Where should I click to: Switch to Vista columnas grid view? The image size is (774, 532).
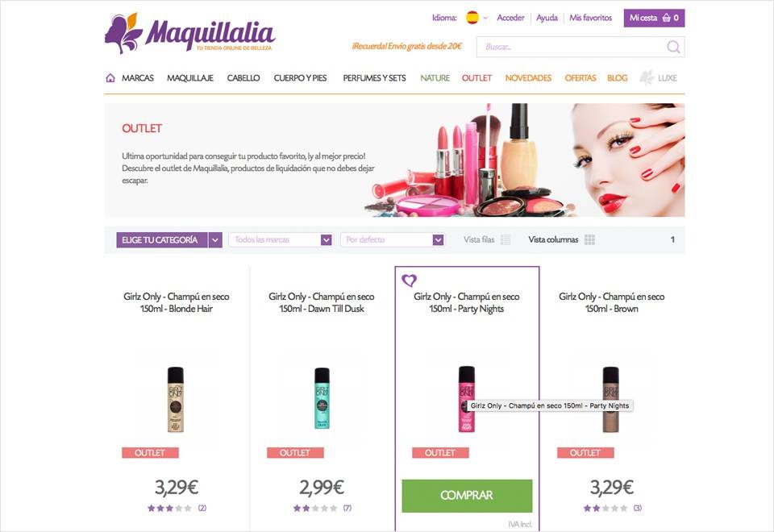(x=561, y=240)
